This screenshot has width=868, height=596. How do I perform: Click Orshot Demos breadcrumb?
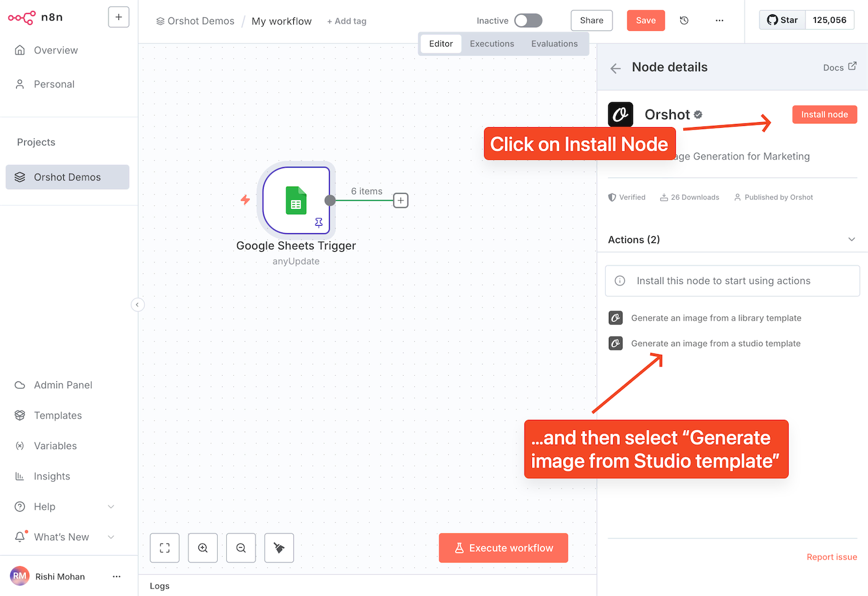pos(195,21)
